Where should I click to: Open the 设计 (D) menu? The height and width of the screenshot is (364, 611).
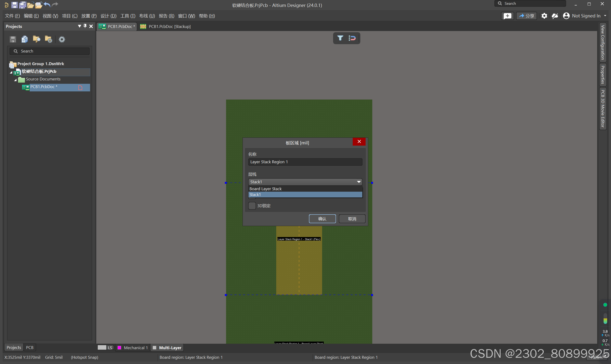pos(108,16)
